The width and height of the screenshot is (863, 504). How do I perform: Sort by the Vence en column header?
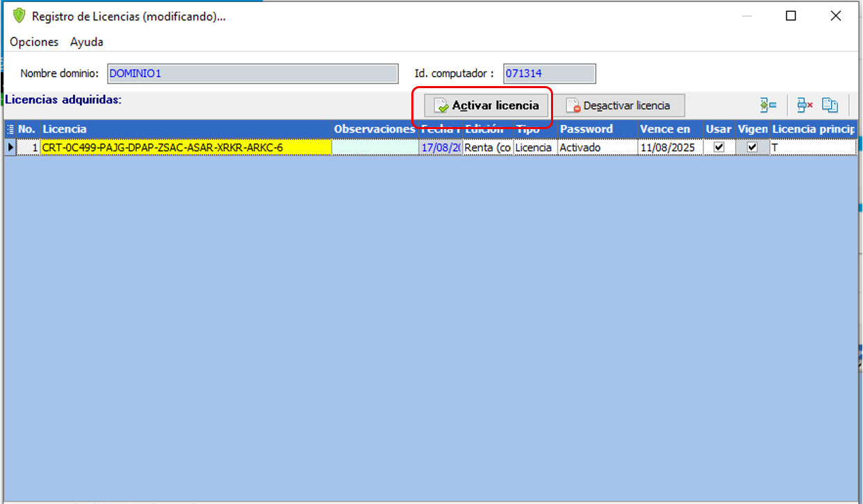pyautogui.click(x=665, y=129)
